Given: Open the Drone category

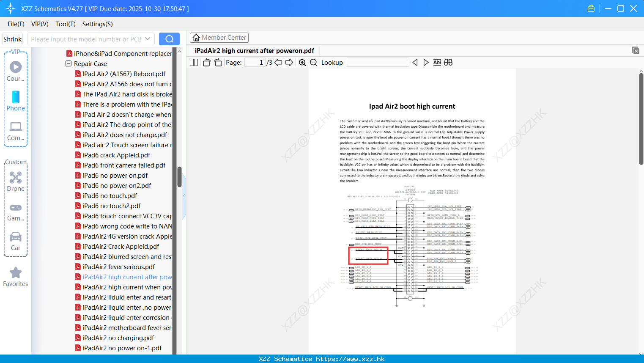Looking at the screenshot, I should pyautogui.click(x=16, y=181).
